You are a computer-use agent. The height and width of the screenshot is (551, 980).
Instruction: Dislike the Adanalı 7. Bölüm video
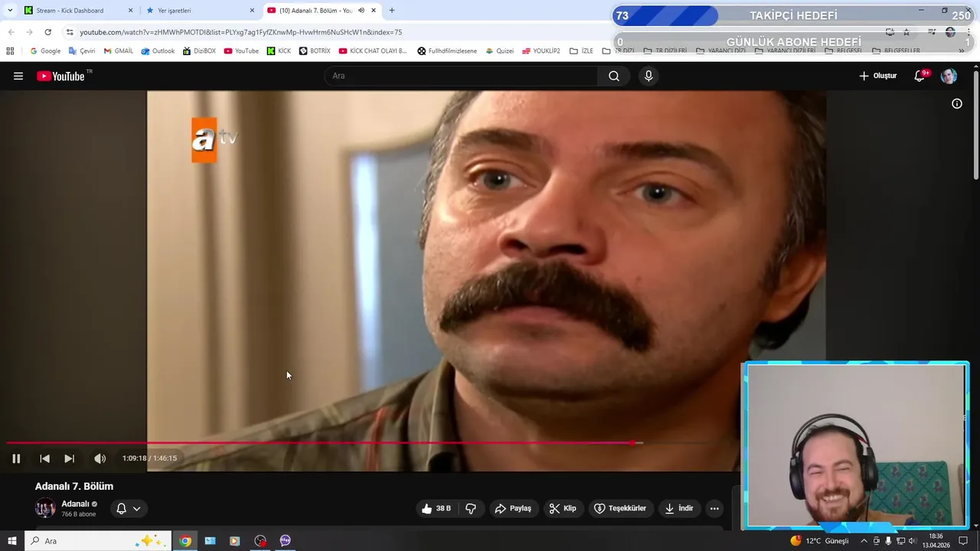click(471, 508)
